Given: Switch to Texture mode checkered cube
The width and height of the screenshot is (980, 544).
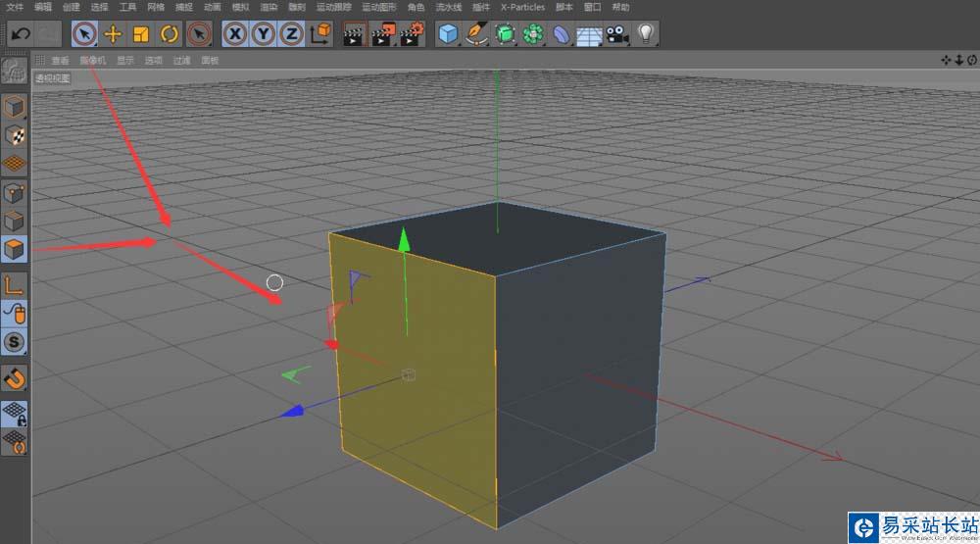Looking at the screenshot, I should [x=15, y=135].
